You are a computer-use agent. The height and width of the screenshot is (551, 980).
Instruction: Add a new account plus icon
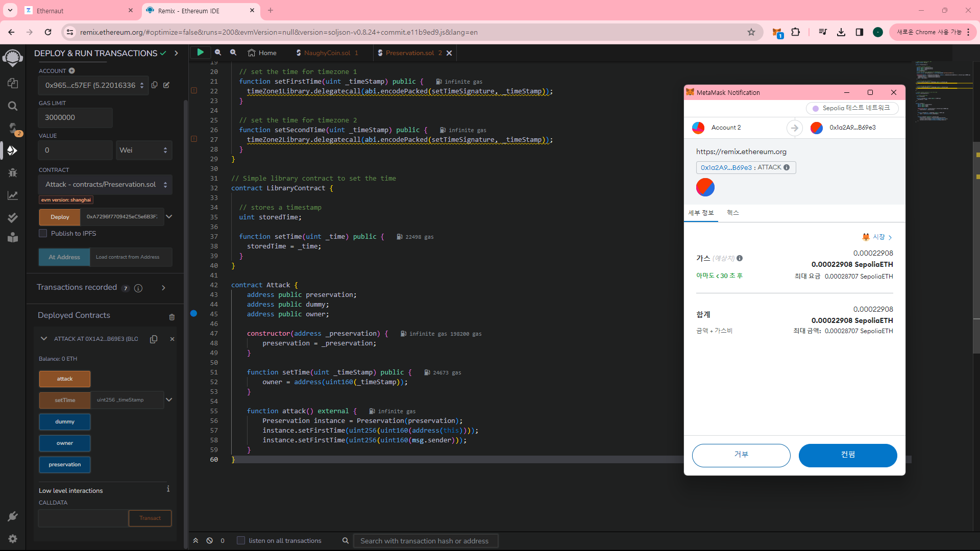(72, 71)
